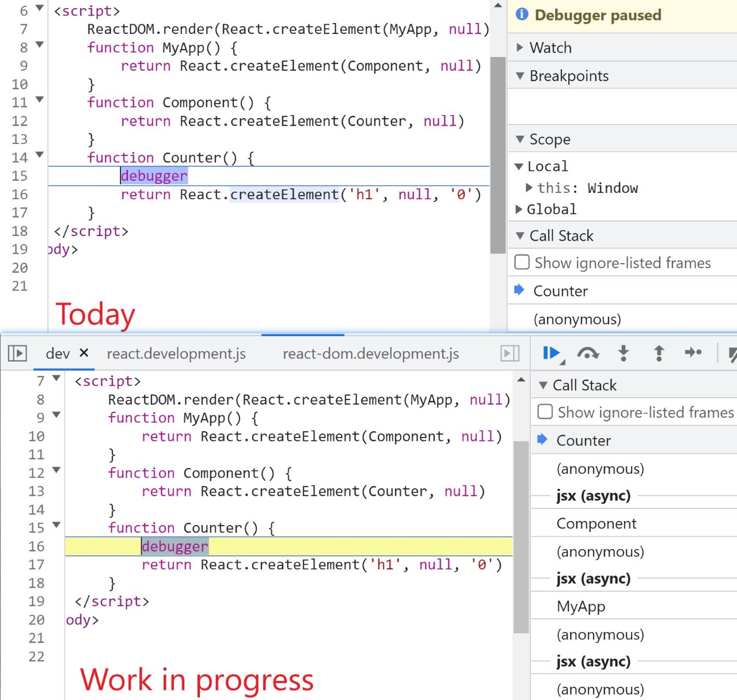Image resolution: width=737 pixels, height=700 pixels.
Task: Expand the Watch section
Action: coord(520,47)
